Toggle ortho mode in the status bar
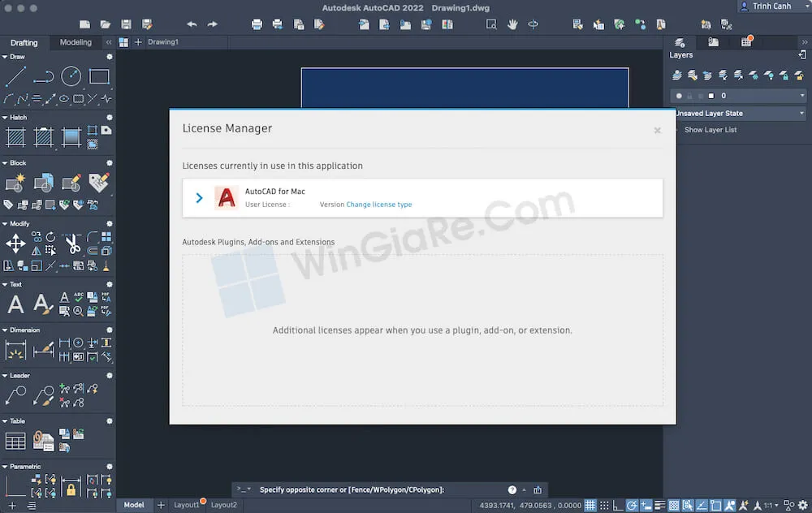This screenshot has height=513, width=812. (617, 504)
